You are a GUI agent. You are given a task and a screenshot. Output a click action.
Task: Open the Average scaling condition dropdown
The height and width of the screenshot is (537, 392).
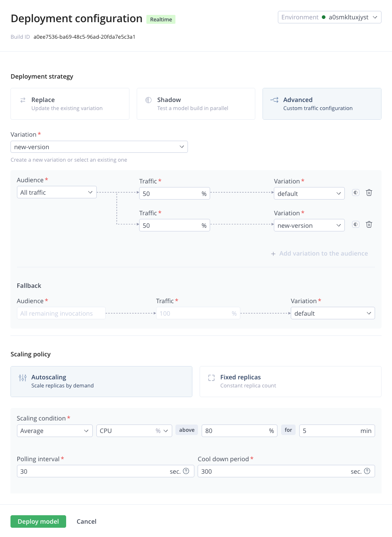coord(54,431)
